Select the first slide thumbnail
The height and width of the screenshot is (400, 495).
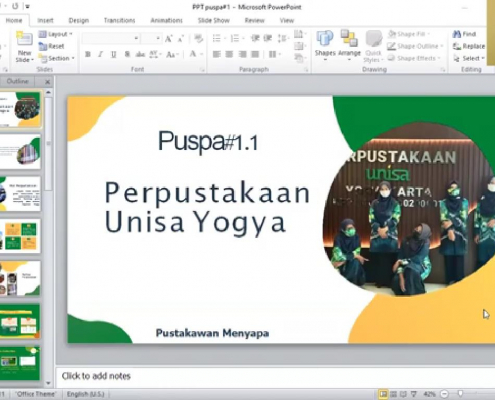pyautogui.click(x=20, y=109)
